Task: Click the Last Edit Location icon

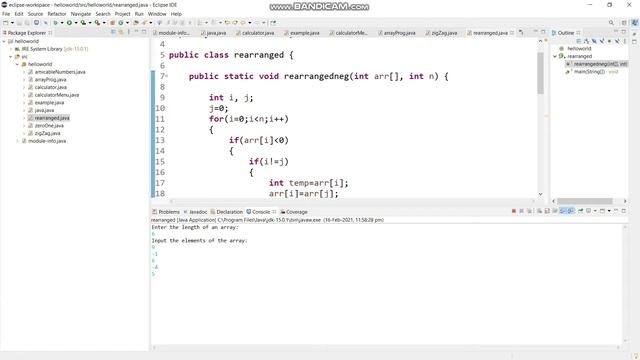Action: click(227, 23)
